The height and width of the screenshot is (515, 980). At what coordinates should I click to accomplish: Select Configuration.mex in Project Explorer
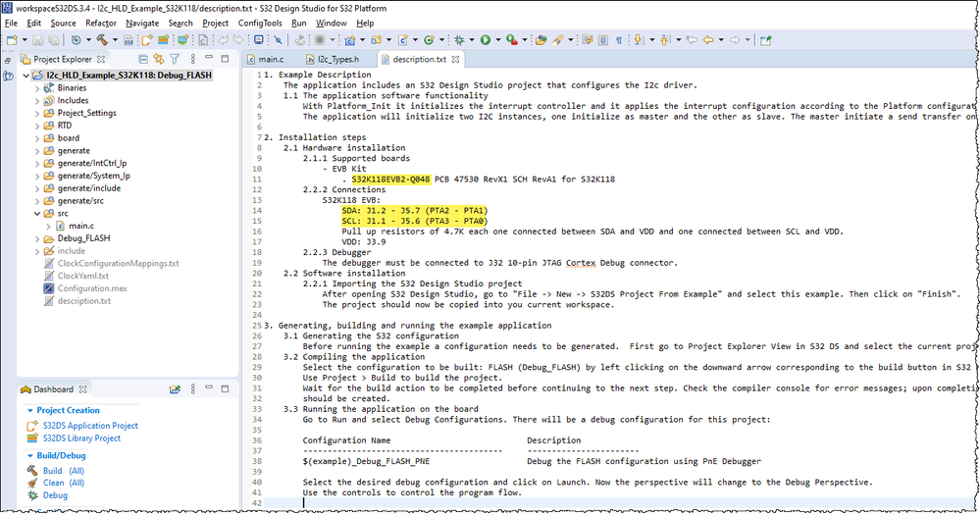92,288
